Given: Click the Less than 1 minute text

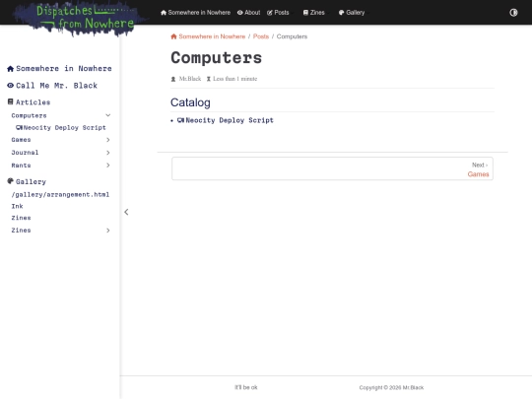Looking at the screenshot, I should pos(235,79).
